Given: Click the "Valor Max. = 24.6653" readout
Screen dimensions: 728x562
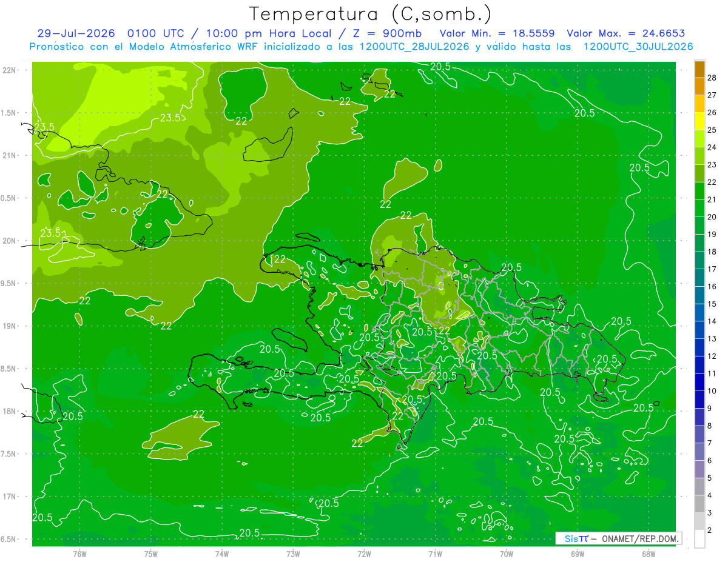Looking at the screenshot, I should (x=625, y=33).
